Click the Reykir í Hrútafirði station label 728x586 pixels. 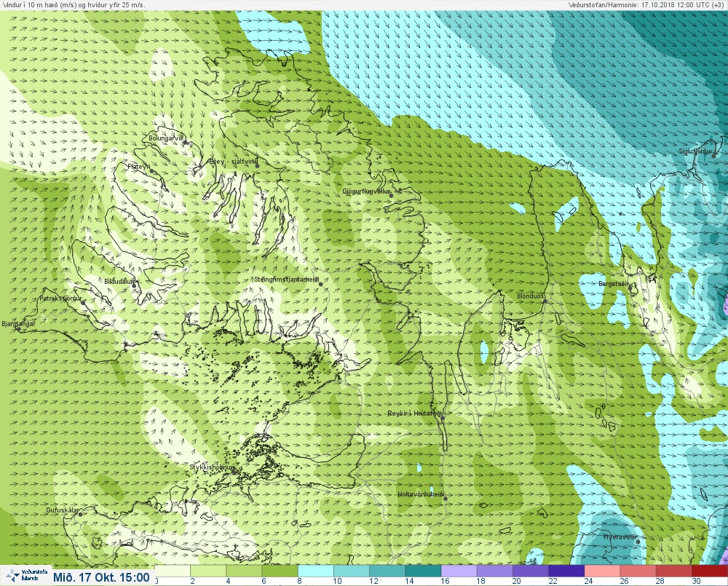416,413
